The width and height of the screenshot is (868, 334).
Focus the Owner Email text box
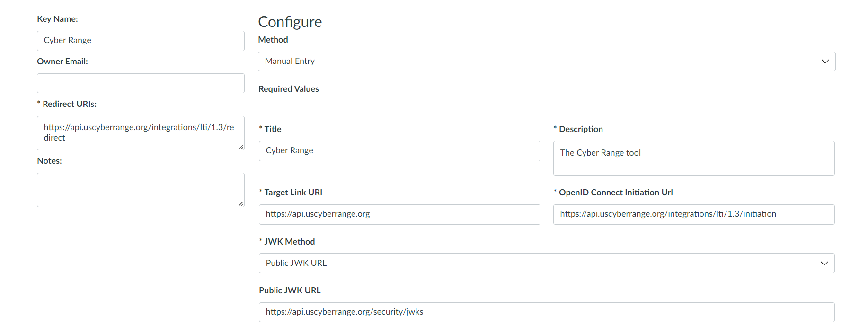[141, 83]
